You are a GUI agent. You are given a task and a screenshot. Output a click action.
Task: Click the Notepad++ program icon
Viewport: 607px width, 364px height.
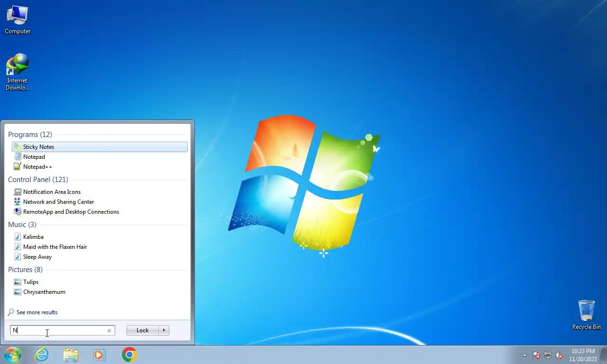18,167
